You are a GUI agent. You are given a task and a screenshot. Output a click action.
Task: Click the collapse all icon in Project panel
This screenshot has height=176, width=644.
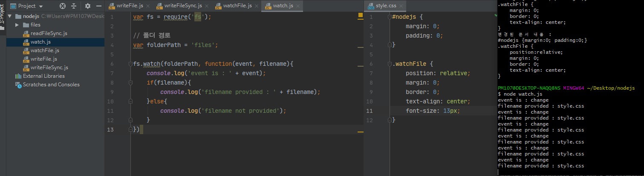[x=74, y=6]
